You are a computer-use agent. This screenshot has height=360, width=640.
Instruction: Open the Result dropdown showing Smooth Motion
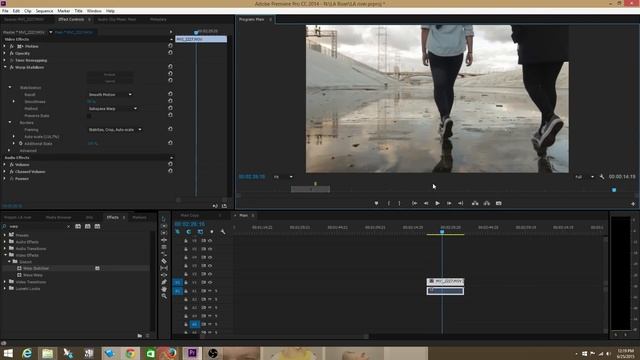(110, 95)
